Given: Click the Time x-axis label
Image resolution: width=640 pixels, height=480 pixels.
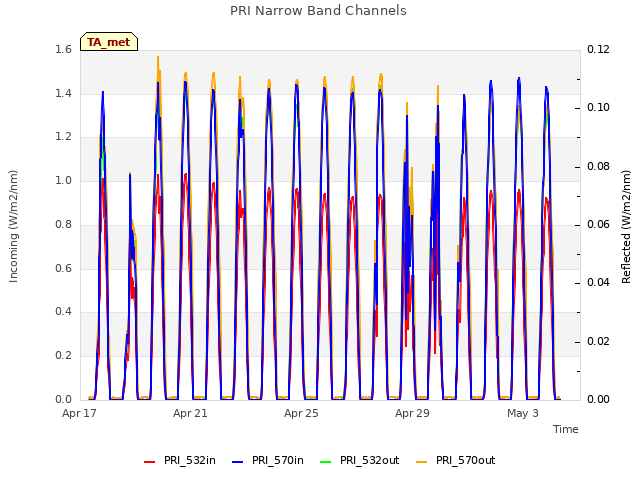Looking at the screenshot, I should pyautogui.click(x=566, y=429).
